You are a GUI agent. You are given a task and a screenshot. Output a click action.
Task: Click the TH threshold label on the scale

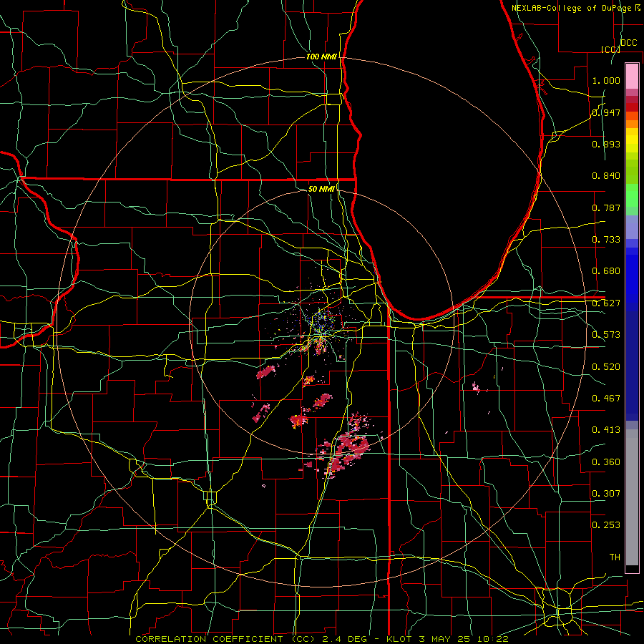coord(615,557)
